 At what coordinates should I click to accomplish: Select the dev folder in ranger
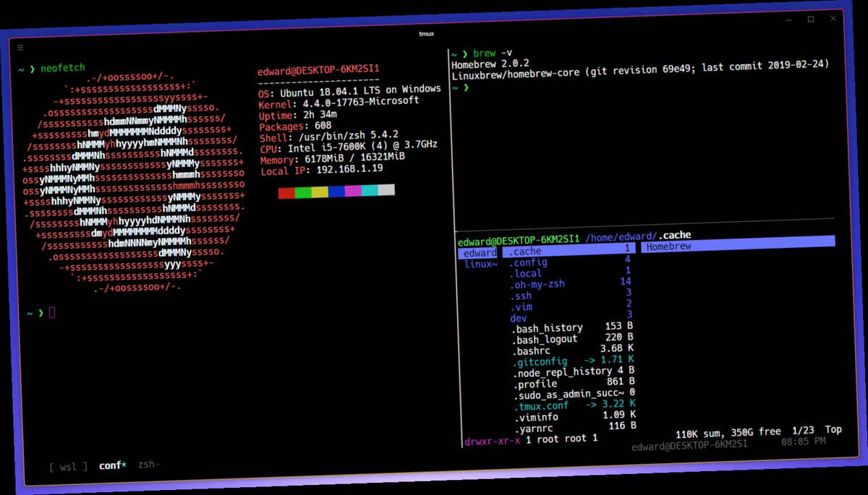pyautogui.click(x=571, y=316)
